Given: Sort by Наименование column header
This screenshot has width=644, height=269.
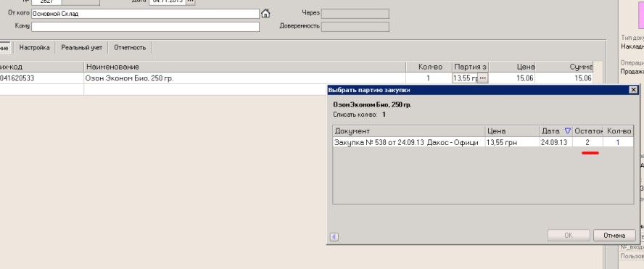Looking at the screenshot, I should pyautogui.click(x=245, y=67).
